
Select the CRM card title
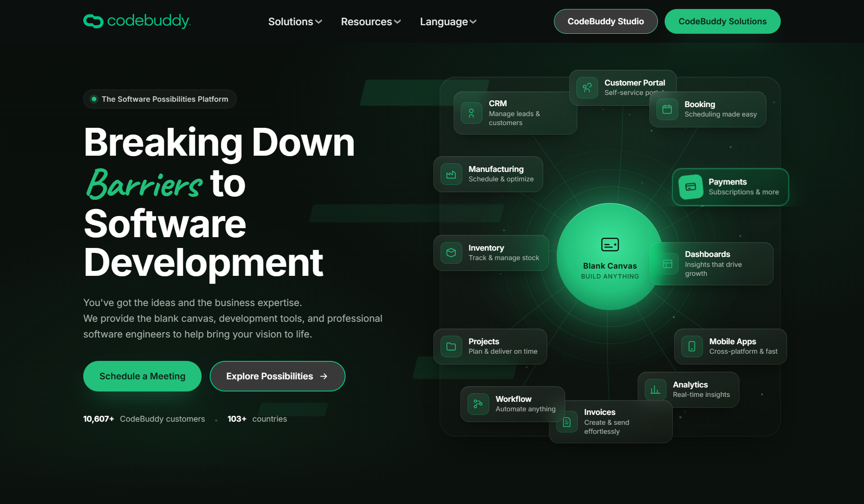[498, 103]
